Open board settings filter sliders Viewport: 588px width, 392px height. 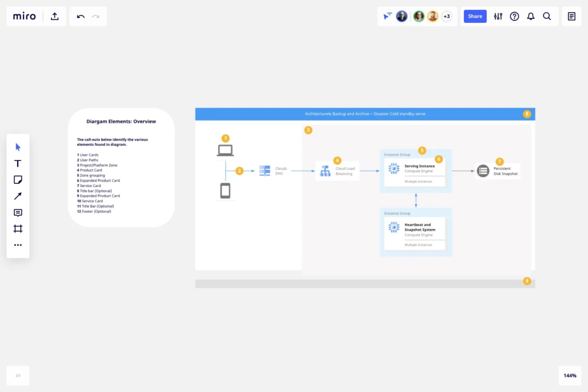498,16
